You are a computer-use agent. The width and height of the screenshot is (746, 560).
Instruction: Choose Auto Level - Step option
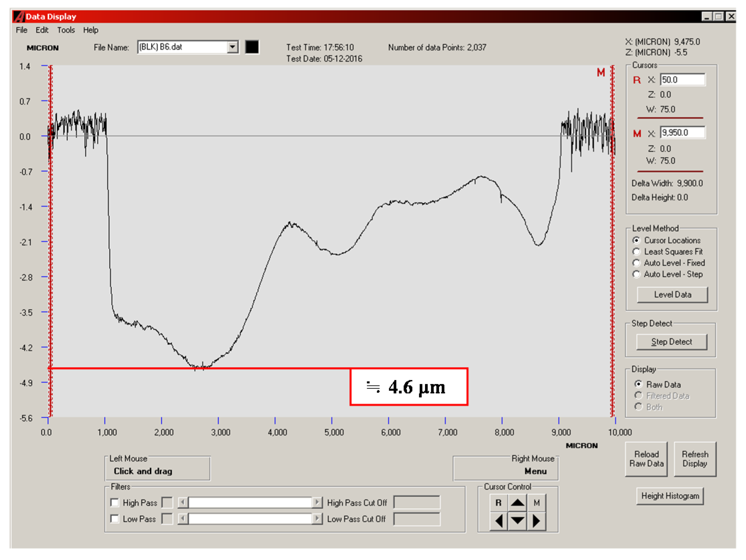[637, 274]
